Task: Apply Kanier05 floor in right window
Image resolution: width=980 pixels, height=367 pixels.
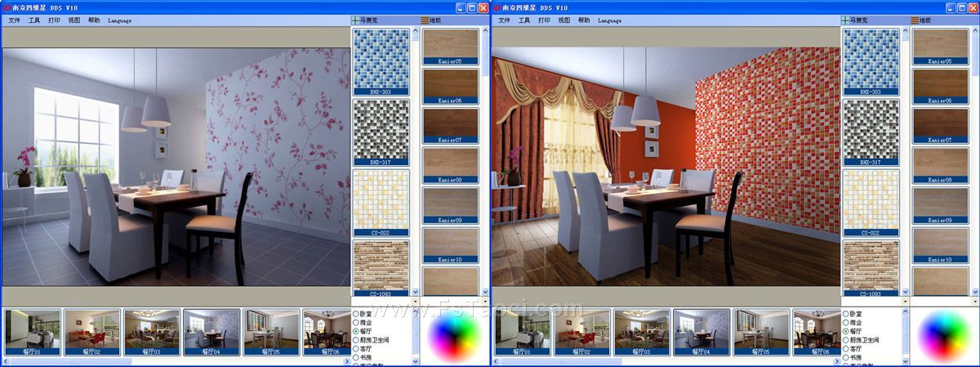Action: click(x=940, y=47)
